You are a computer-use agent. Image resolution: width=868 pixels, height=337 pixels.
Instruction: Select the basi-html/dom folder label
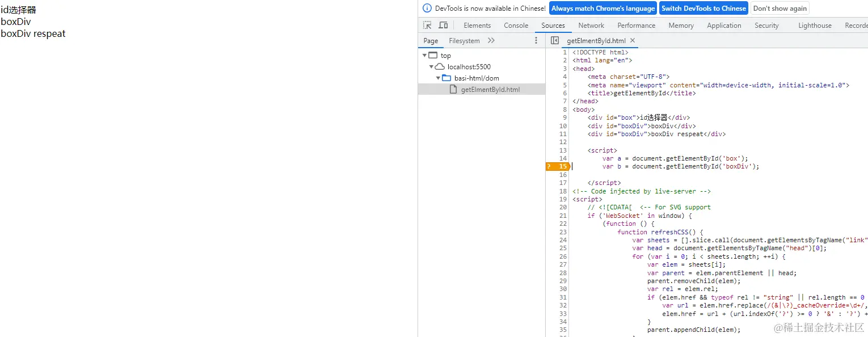point(477,78)
